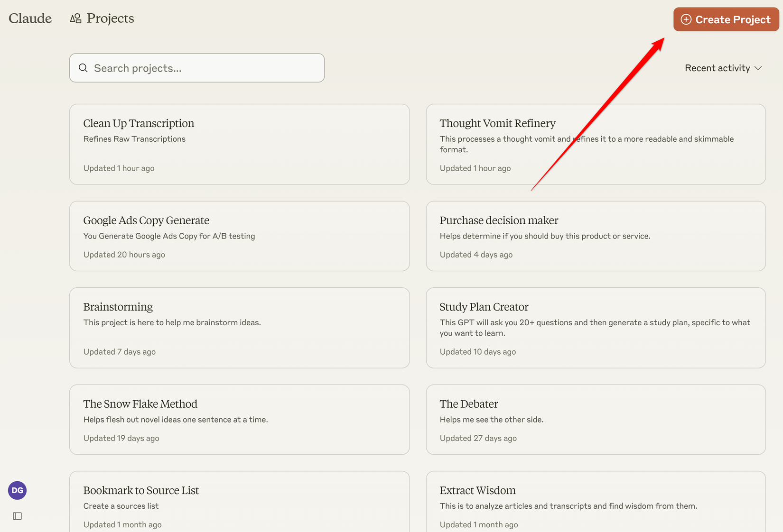Click 'Updated 20 hours ago' text
This screenshot has height=532, width=783.
[x=124, y=255]
